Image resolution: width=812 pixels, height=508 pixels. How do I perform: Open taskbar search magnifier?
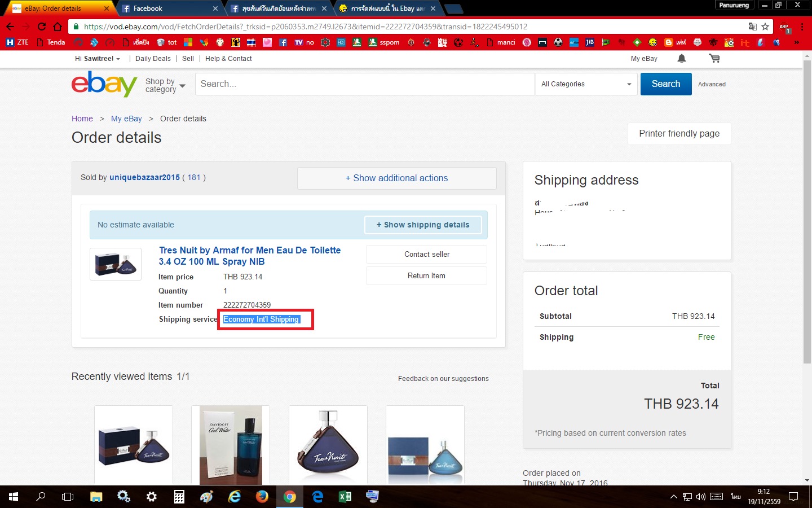41,497
